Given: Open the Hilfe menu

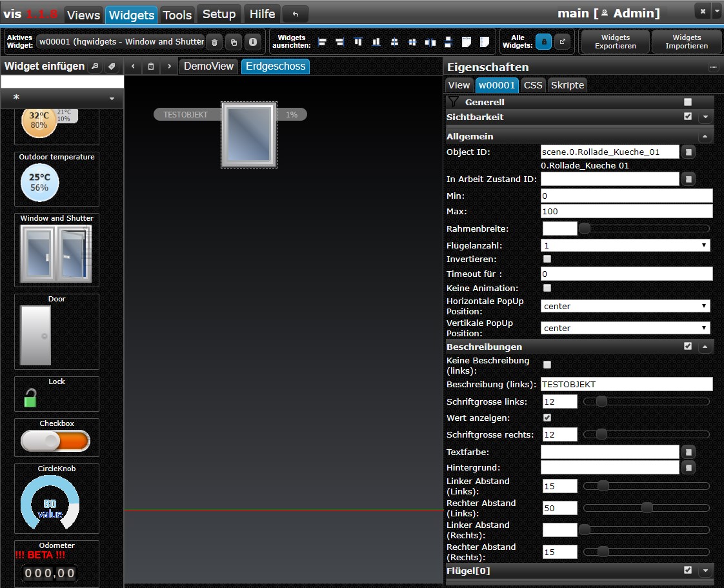Looking at the screenshot, I should 262,14.
